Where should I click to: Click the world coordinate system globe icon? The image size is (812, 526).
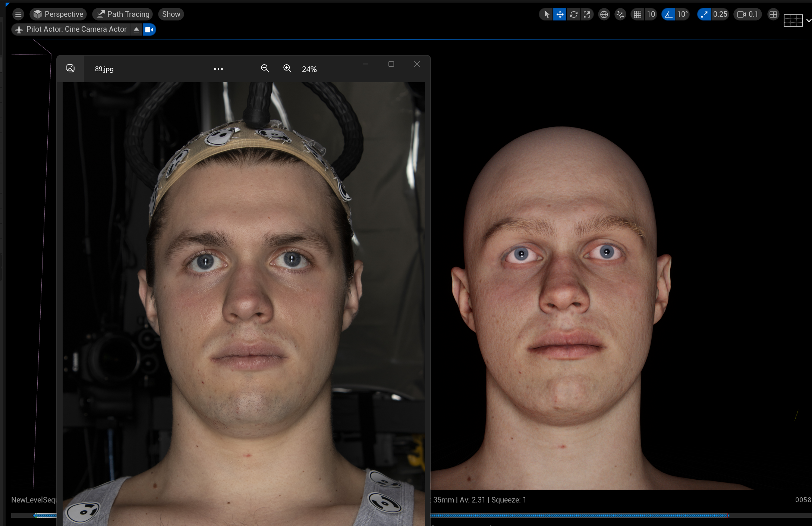(x=604, y=14)
